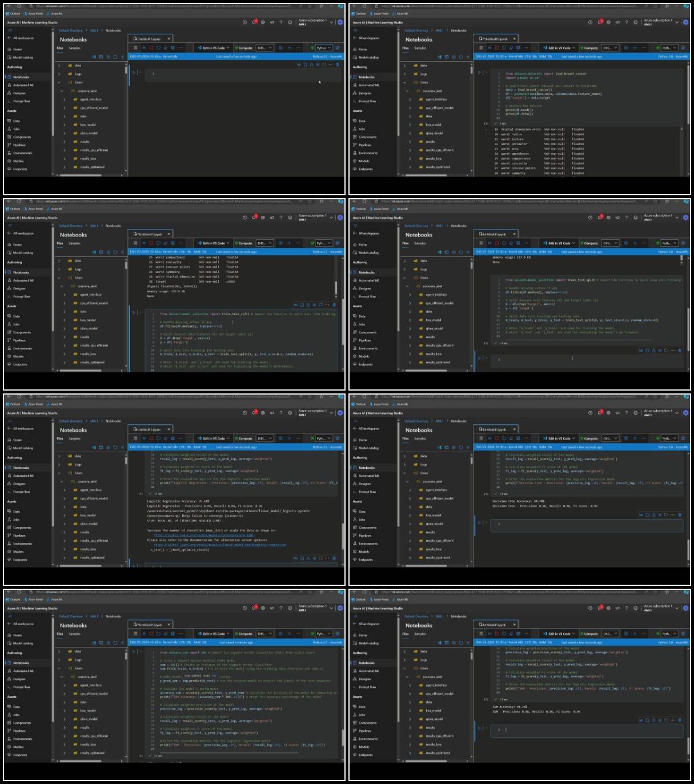Click the delete cell trash icon in the blank-cell screenshot
The width and height of the screenshot is (694, 784).
click(x=336, y=65)
